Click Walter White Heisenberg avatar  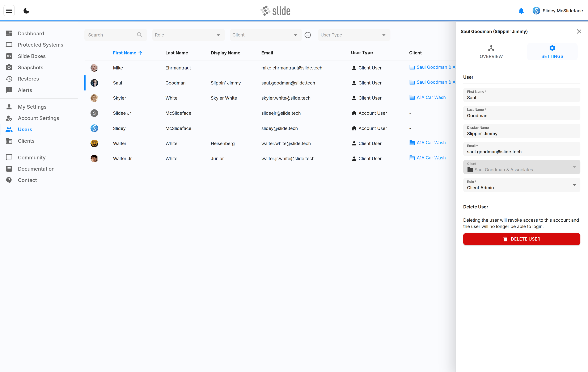(94, 143)
